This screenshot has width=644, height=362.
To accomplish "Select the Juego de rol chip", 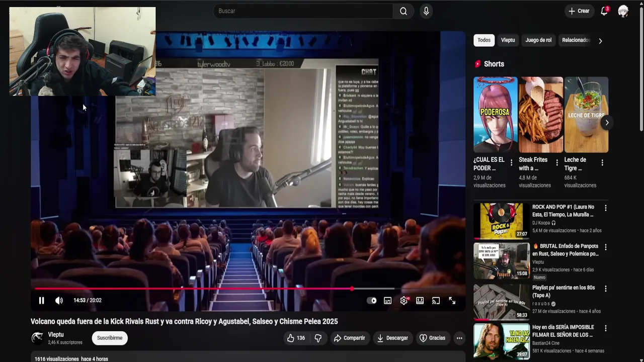I will point(538,40).
